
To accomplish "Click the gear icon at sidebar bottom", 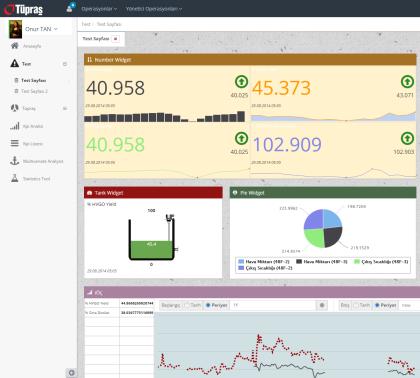I will pyautogui.click(x=71, y=373).
